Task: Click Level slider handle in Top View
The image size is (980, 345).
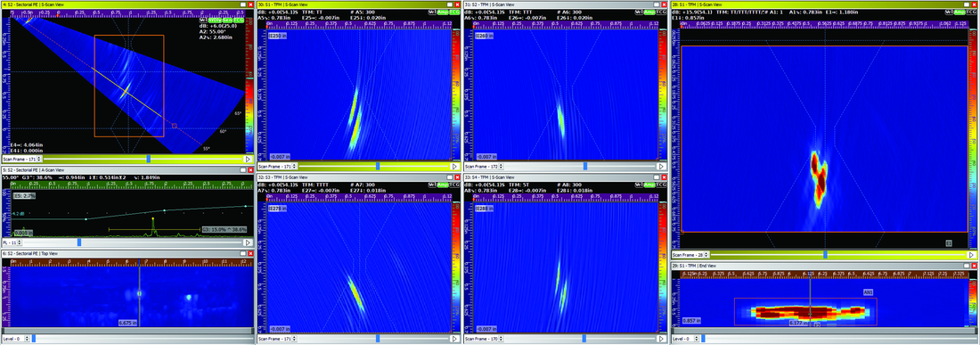Action: coord(34,339)
